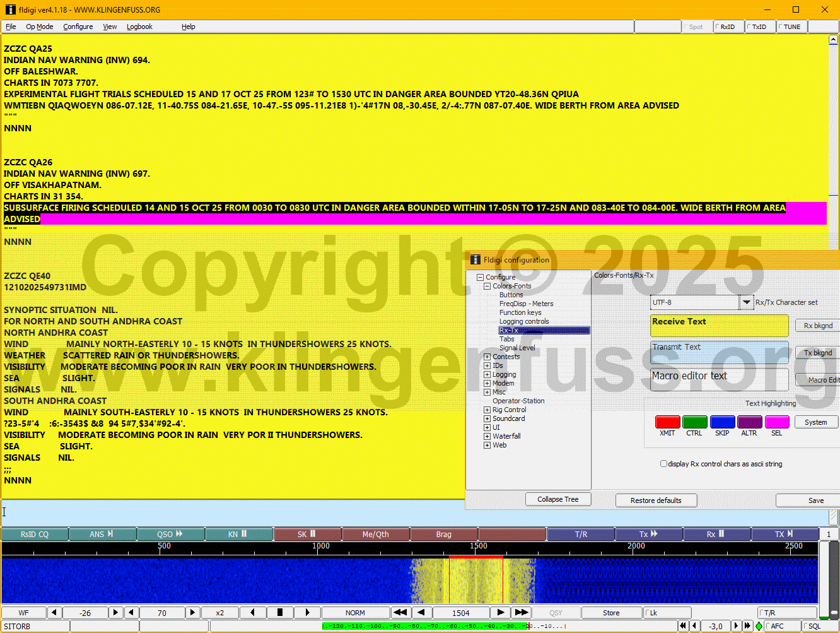840x633 pixels.
Task: Expand the Rig Control tree node
Action: click(x=487, y=410)
